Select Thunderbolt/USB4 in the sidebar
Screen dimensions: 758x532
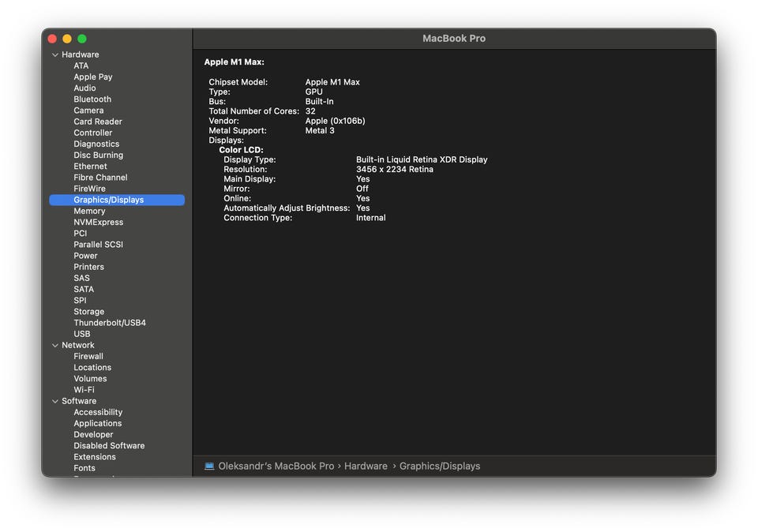(x=110, y=323)
